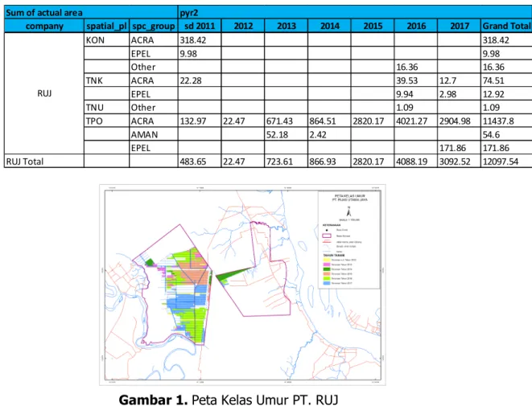Click the "4088.19" total cell
The image size is (532, 406).
(x=416, y=162)
